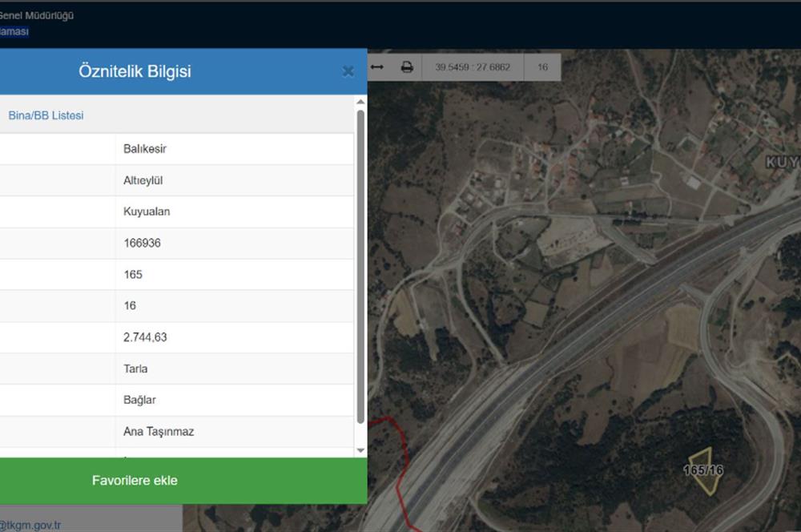This screenshot has width=801, height=532.
Task: Select the distance measure arrow tool
Action: [x=377, y=67]
